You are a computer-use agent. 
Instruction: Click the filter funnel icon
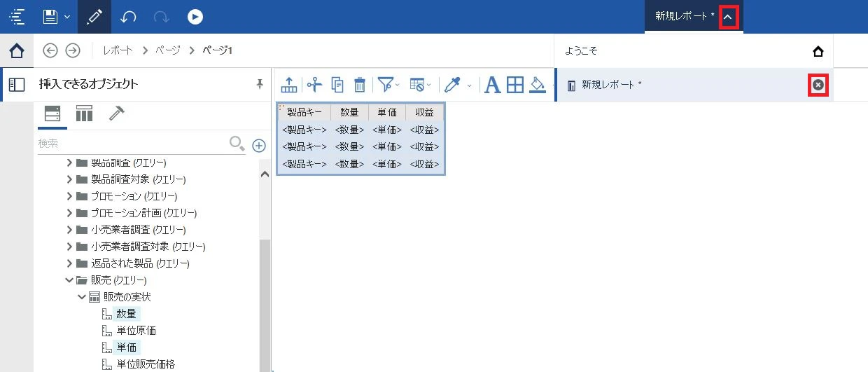385,85
